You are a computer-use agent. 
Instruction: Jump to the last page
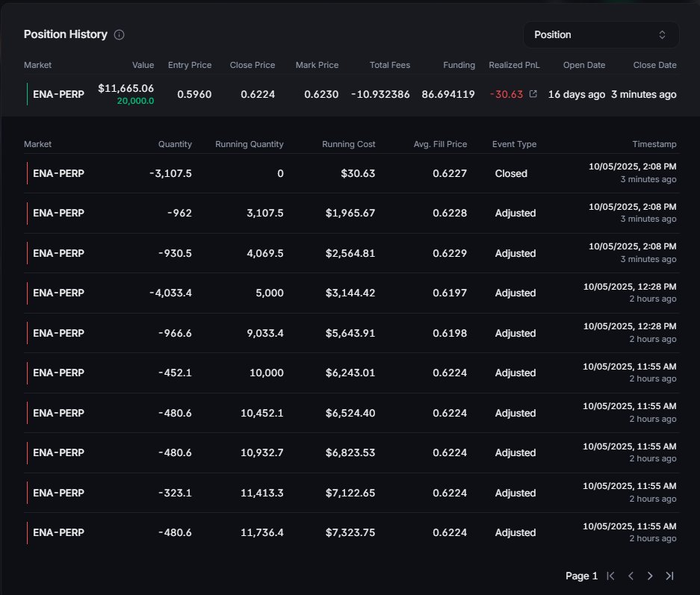click(x=669, y=576)
